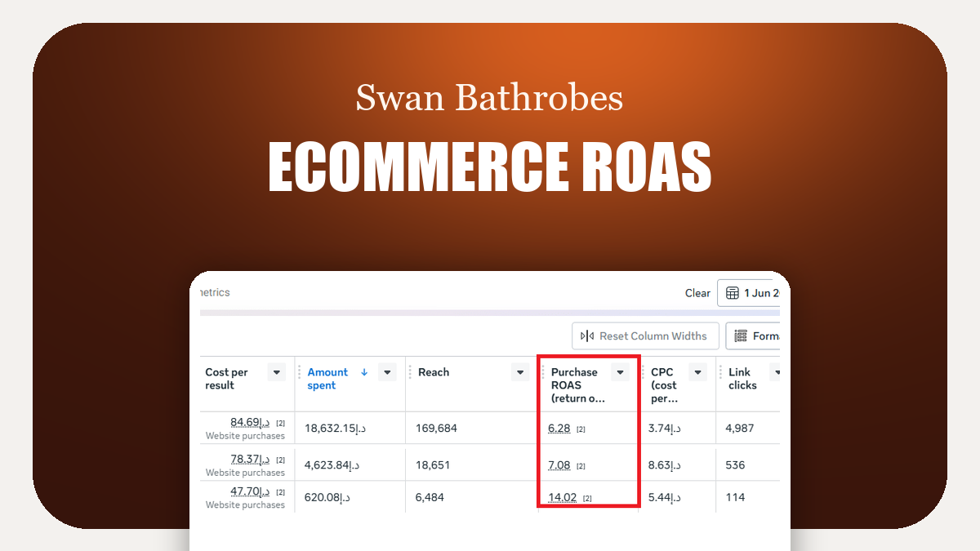Open the Purchase ROAS column dropdown arrow

(621, 372)
